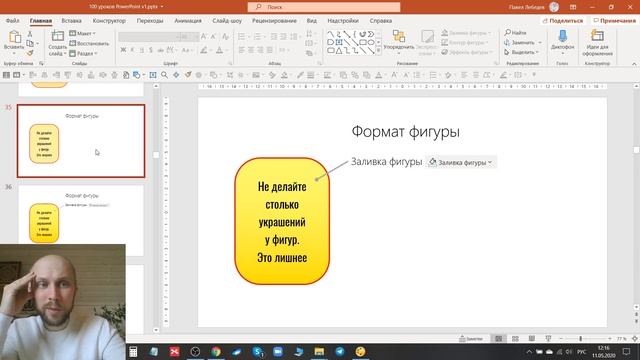This screenshot has width=640, height=360.
Task: Open the font name combo box
Action: [149, 37]
